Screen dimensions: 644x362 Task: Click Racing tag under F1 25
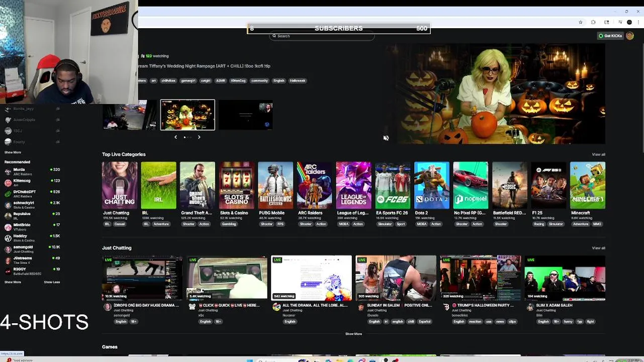click(x=539, y=224)
